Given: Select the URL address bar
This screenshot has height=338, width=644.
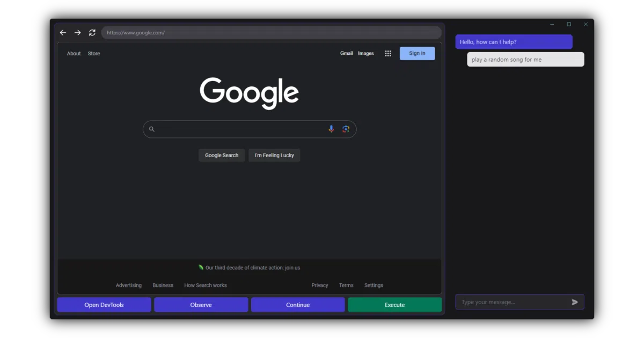Looking at the screenshot, I should tap(271, 33).
